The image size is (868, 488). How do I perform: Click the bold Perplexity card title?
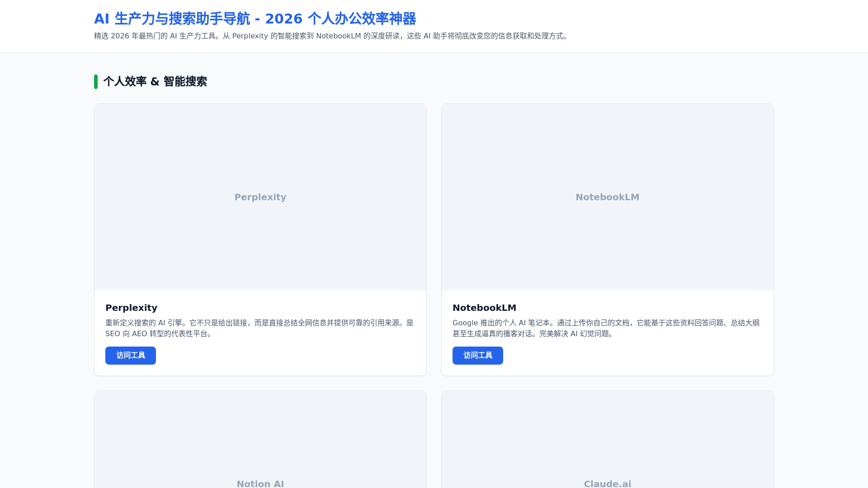(x=131, y=308)
